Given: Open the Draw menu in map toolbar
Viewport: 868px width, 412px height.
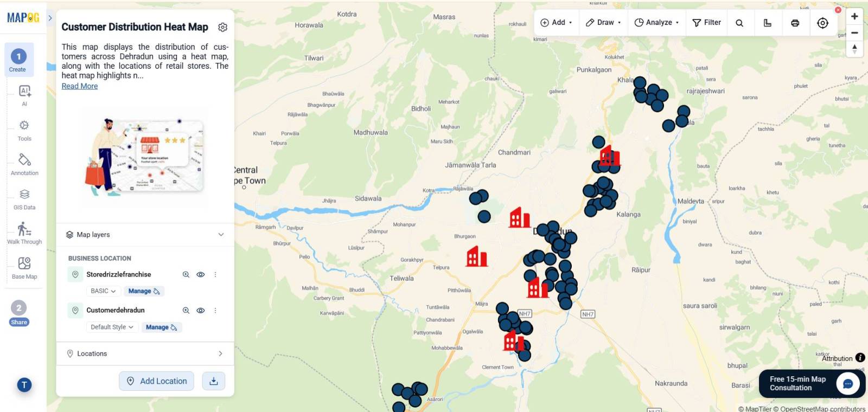Looking at the screenshot, I should click(x=603, y=23).
